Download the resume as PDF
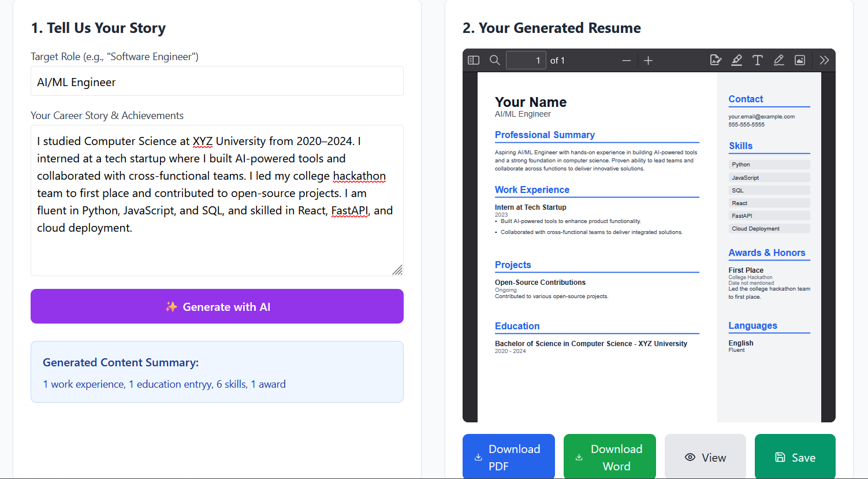Viewport: 868px width, 479px height. pos(508,456)
